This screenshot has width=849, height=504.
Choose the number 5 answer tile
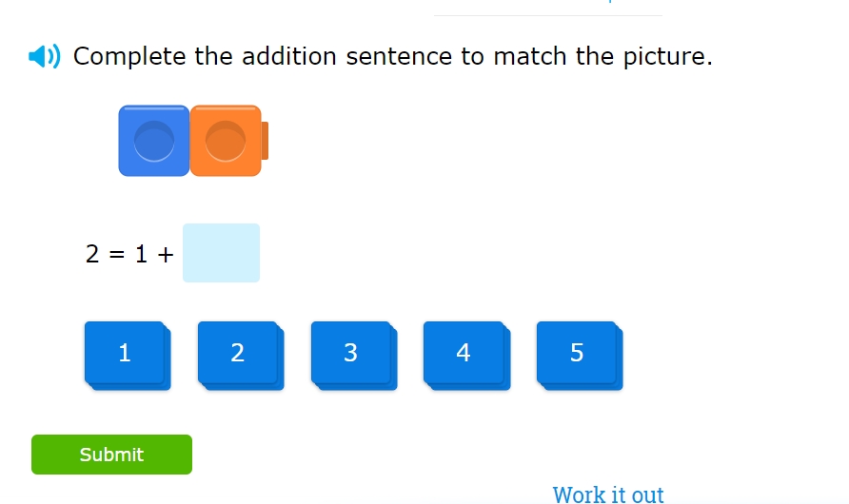point(577,353)
